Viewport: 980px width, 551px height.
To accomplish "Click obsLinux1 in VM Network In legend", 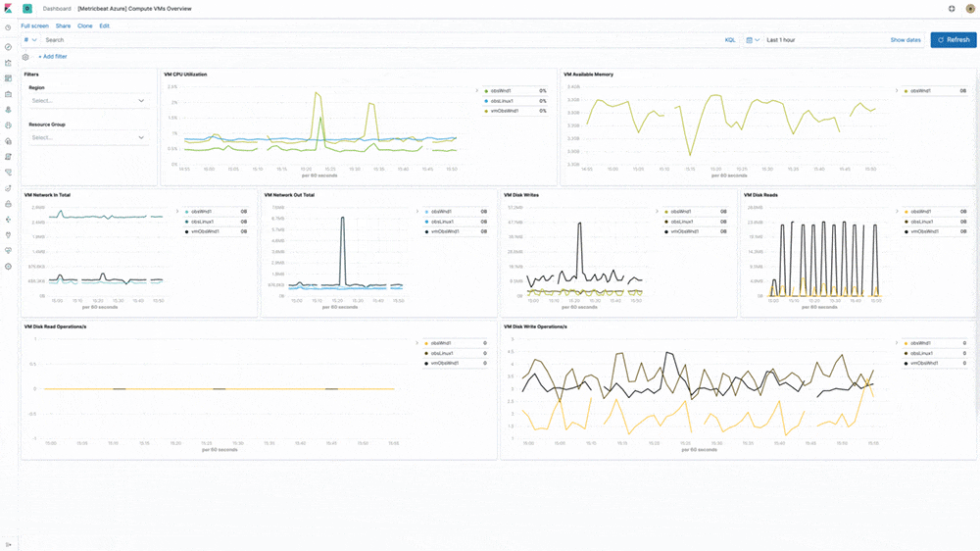I will point(203,222).
